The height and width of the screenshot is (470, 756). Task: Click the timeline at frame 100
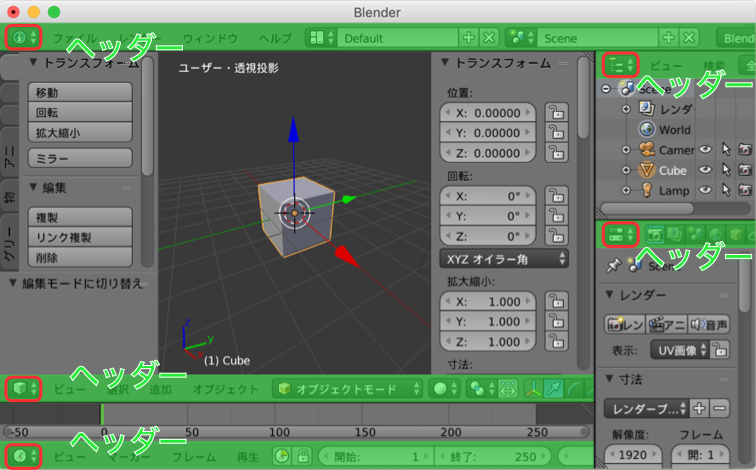click(x=101, y=415)
